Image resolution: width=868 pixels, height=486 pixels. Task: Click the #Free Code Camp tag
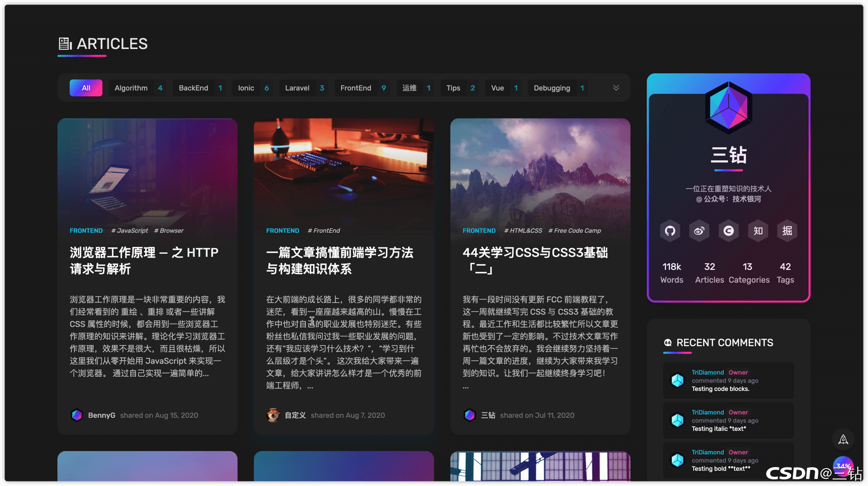[575, 231]
